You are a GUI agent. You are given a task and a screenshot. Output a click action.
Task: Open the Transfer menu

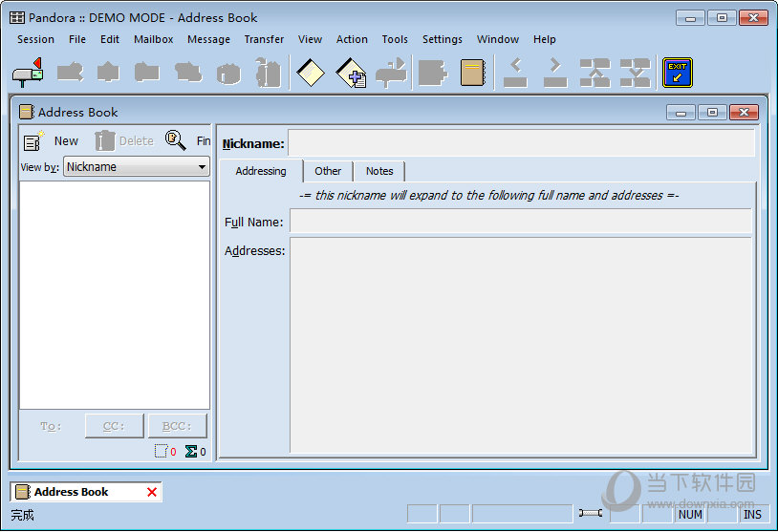coord(264,39)
